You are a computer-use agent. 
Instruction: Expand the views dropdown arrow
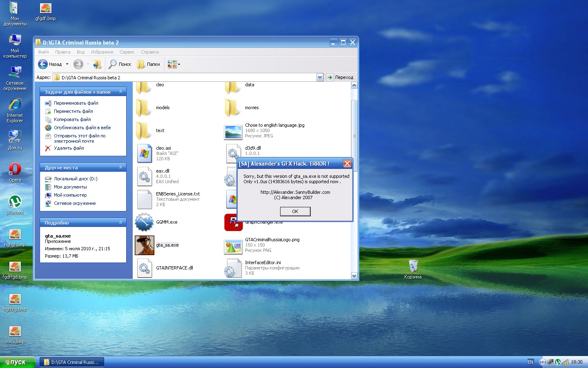click(x=179, y=64)
